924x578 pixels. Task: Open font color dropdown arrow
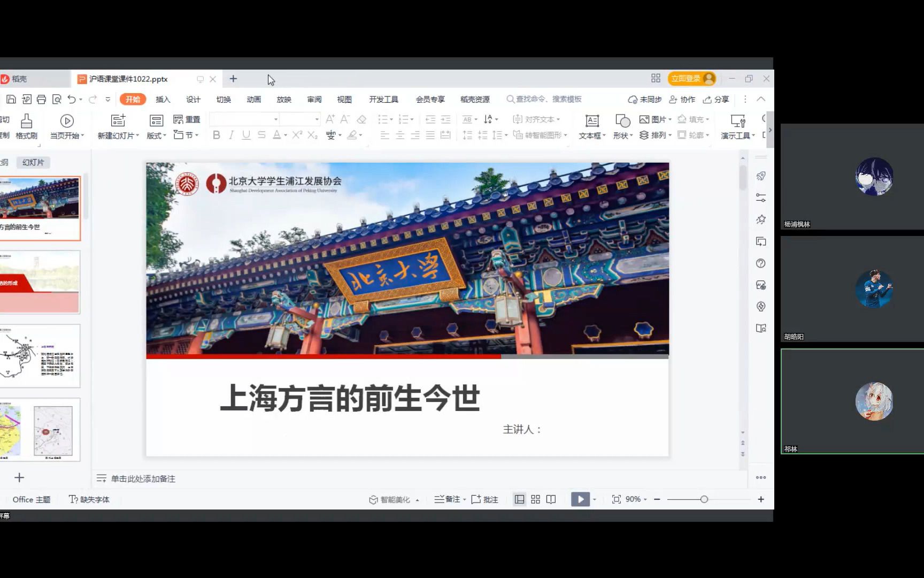tap(286, 135)
